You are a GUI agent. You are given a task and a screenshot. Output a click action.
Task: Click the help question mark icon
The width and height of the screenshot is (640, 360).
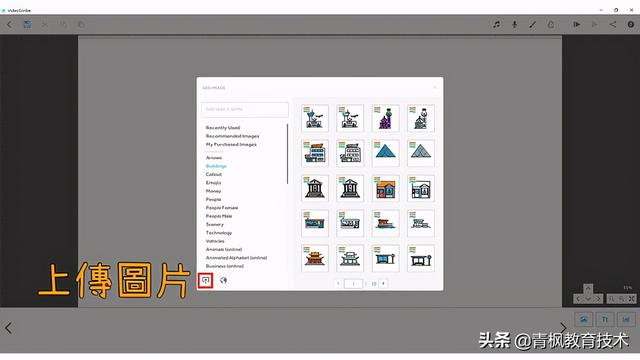pos(631,24)
